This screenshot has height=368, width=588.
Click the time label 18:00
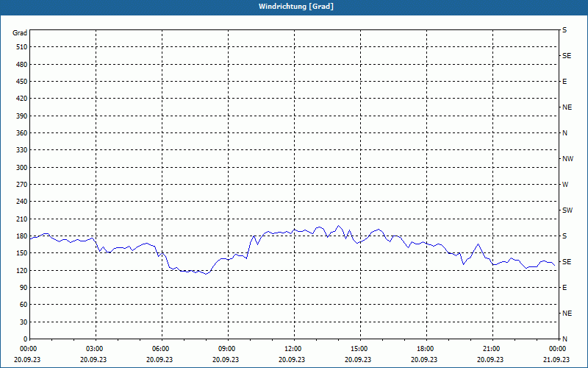pos(425,349)
